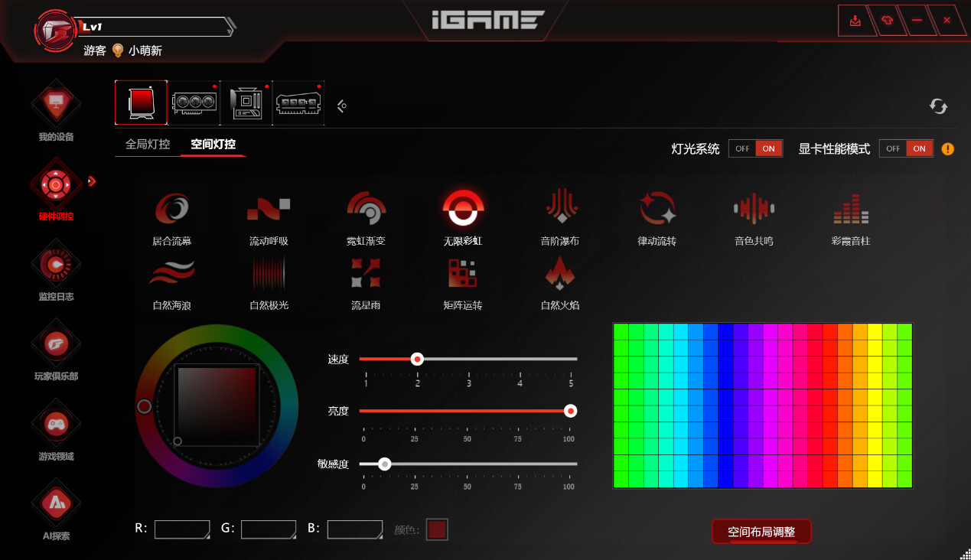
Task: Open the skin dropdown in title bar
Action: click(x=888, y=21)
